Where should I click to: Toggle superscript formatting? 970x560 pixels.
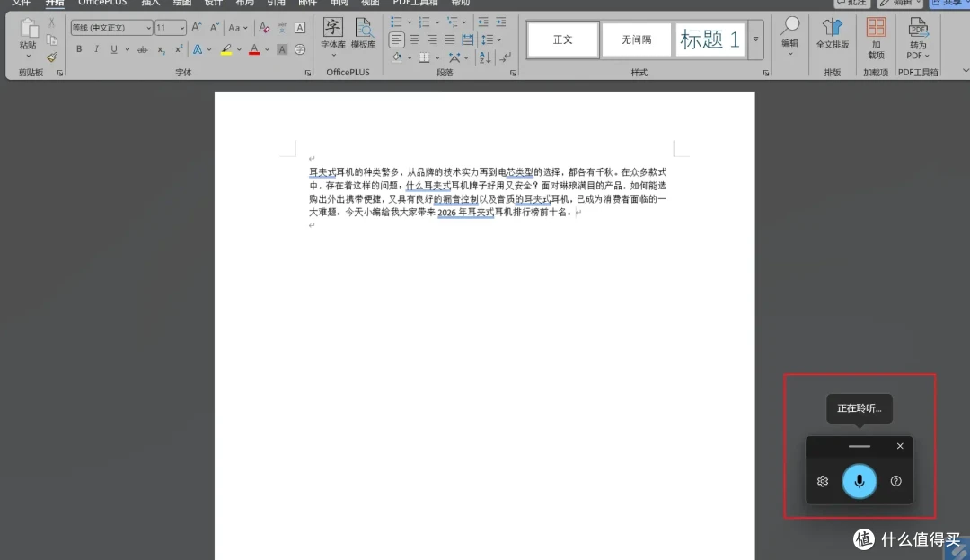[179, 48]
